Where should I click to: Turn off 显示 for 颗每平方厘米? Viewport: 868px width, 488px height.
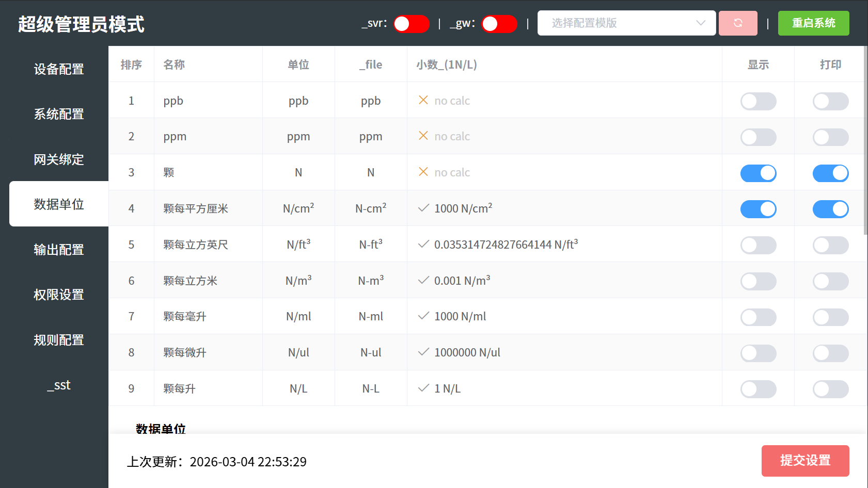pyautogui.click(x=758, y=209)
